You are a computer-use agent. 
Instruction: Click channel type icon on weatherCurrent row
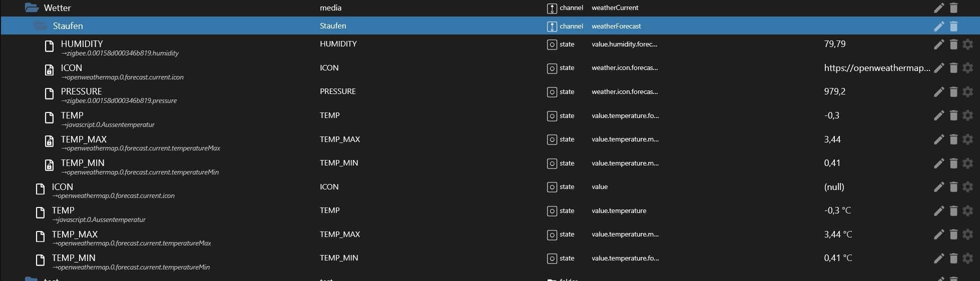click(552, 8)
